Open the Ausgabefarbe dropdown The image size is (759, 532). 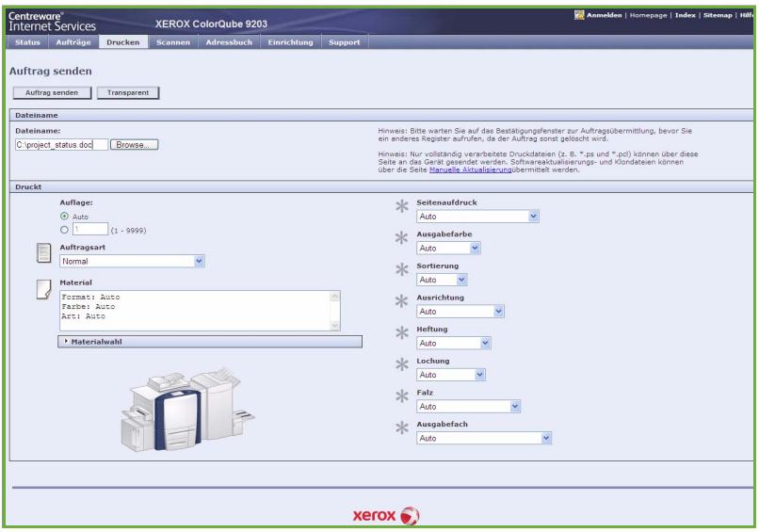tap(449, 249)
